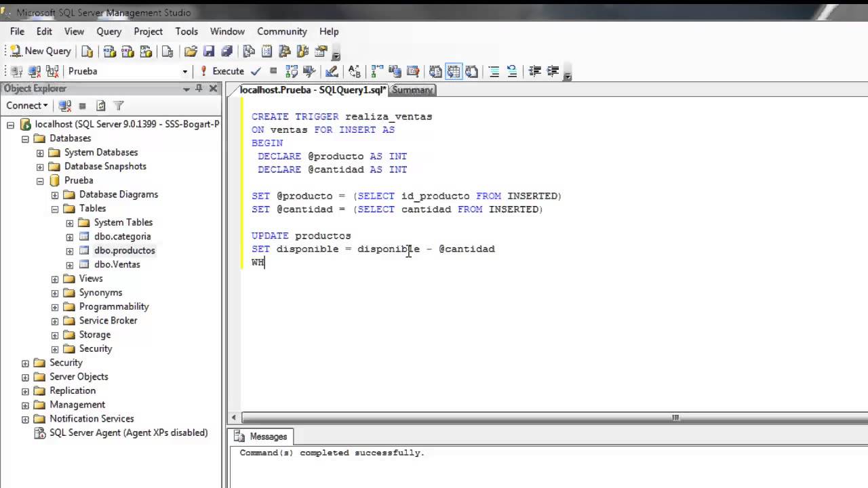Click the WH line in the editor
This screenshot has width=868, height=488.
click(x=258, y=262)
